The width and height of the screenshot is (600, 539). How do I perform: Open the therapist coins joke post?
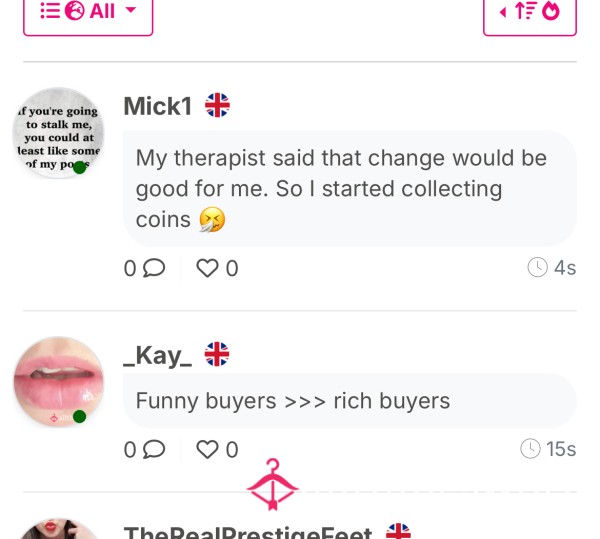point(350,188)
